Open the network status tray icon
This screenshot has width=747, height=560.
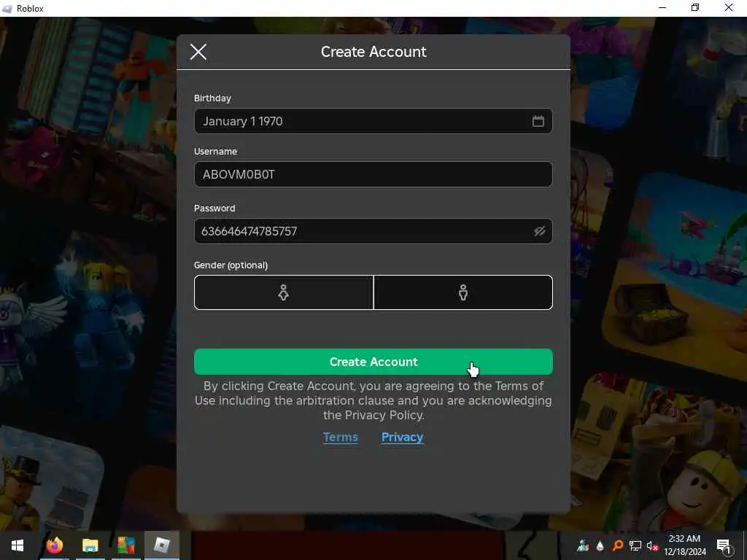[635, 545]
